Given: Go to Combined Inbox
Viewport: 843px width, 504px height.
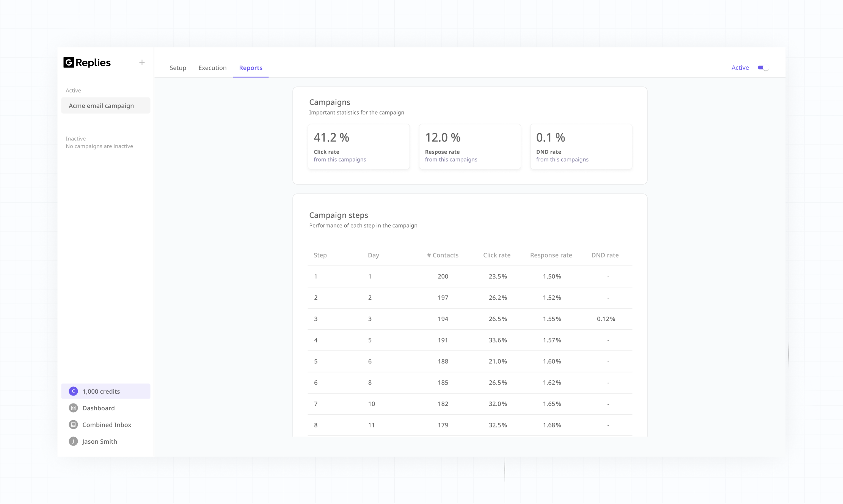Looking at the screenshot, I should click(x=107, y=425).
